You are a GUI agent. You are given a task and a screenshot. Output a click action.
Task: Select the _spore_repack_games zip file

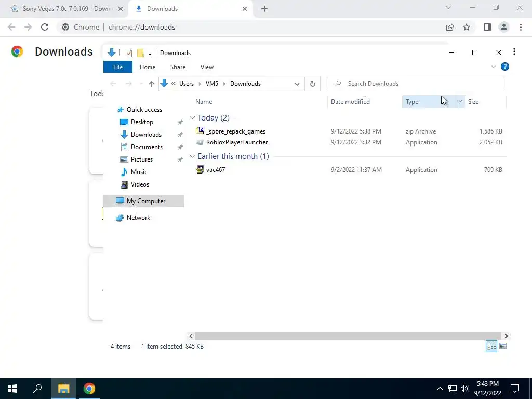(236, 131)
